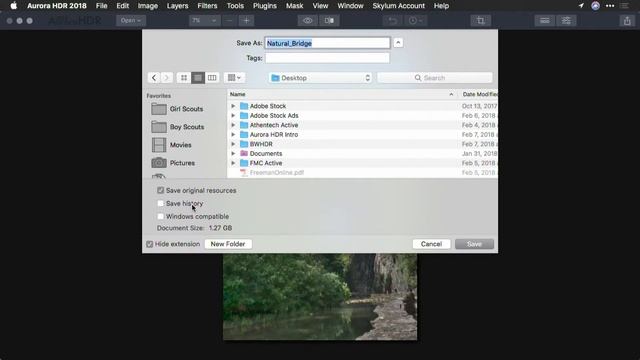Expand the Adobe Stock Ads folder
The height and width of the screenshot is (360, 640).
(233, 116)
